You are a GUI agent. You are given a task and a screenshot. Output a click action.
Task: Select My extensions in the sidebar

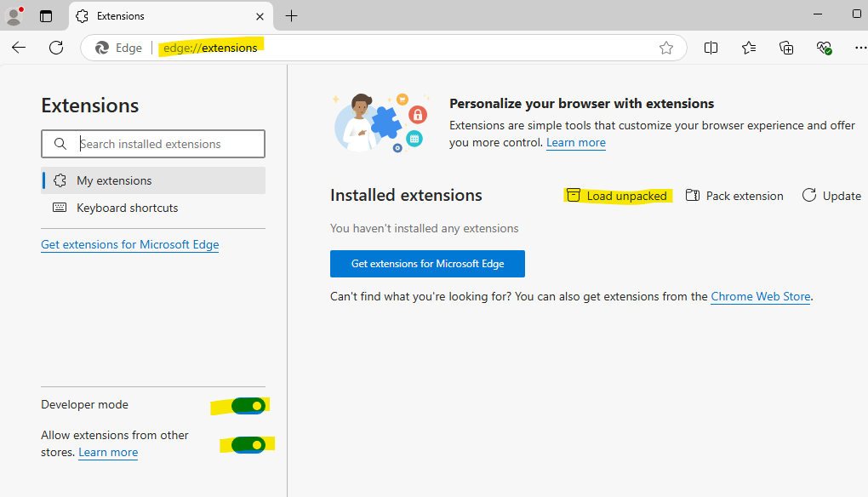click(x=153, y=180)
